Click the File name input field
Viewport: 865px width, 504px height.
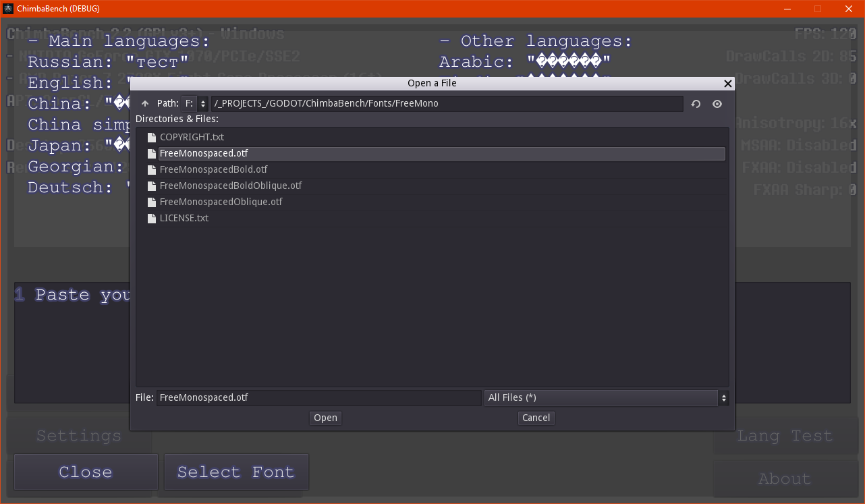pyautogui.click(x=318, y=398)
